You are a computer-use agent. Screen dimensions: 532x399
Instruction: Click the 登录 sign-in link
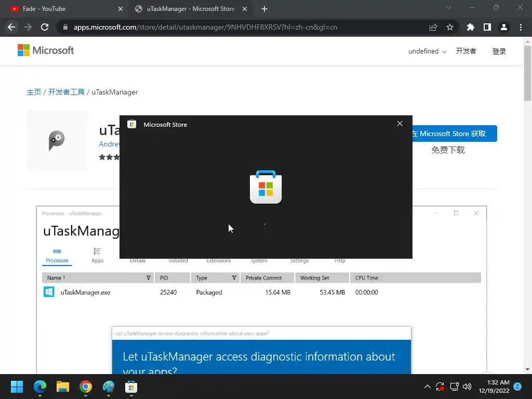point(499,51)
